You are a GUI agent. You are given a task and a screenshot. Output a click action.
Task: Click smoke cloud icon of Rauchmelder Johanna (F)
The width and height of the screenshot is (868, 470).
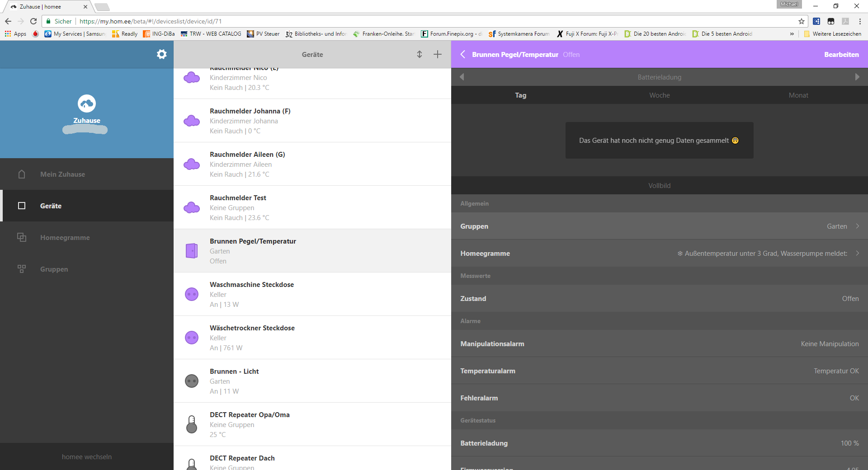(x=192, y=121)
